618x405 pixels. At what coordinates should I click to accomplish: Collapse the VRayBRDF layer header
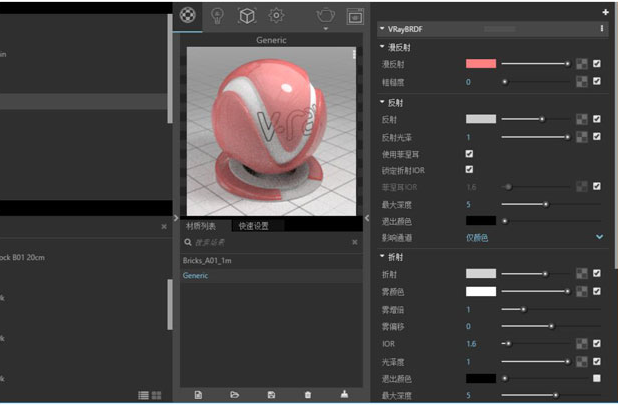382,29
